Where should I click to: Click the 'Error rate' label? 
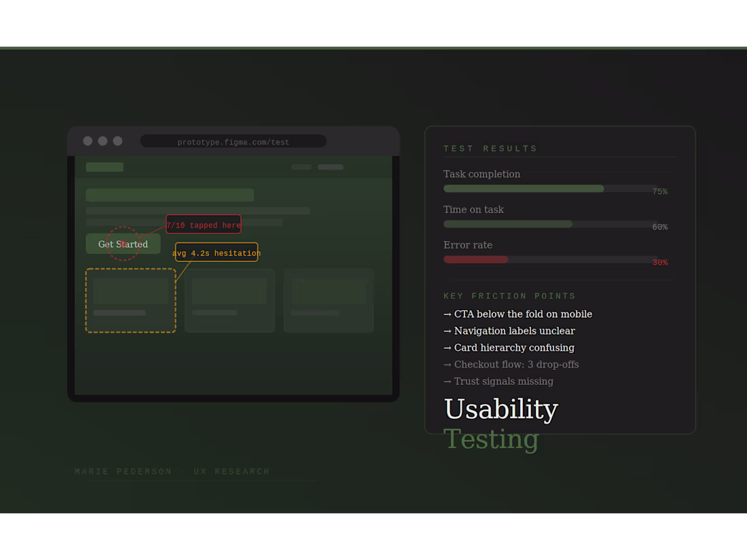468,245
